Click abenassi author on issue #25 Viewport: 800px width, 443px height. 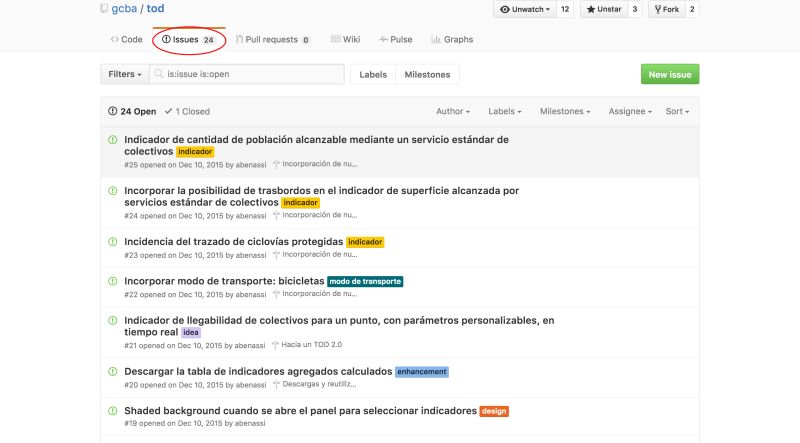[251, 165]
